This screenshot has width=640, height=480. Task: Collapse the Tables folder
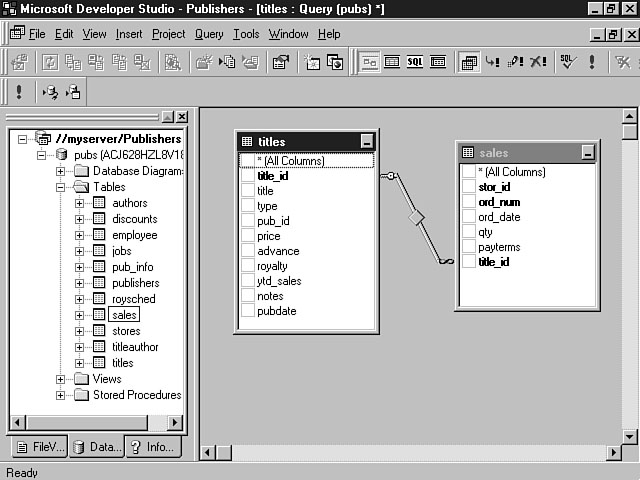[61, 187]
